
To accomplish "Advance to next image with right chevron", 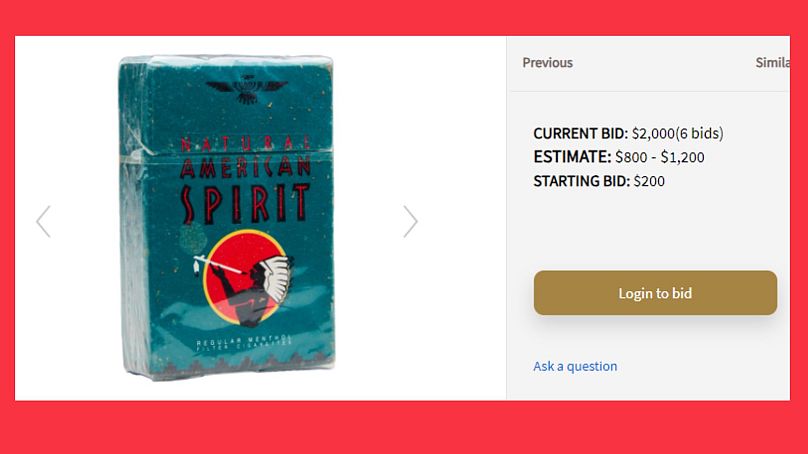I will (x=410, y=222).
